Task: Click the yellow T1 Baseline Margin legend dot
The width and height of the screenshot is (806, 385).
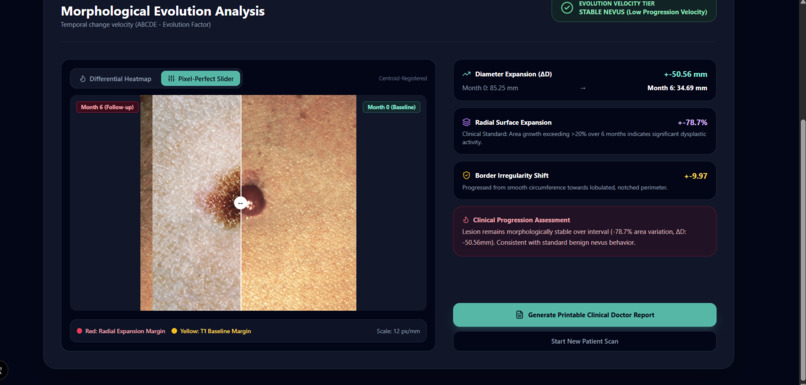Action: pyautogui.click(x=174, y=331)
